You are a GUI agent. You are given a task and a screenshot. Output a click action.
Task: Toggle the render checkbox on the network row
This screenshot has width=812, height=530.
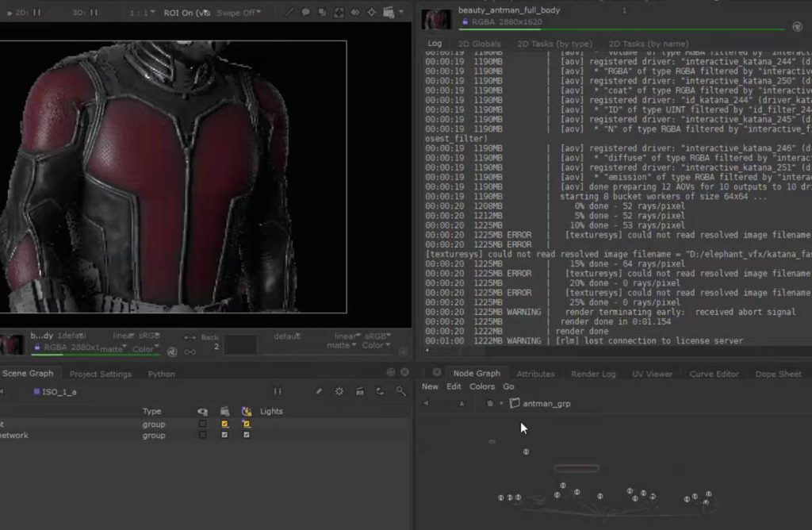[x=224, y=435]
